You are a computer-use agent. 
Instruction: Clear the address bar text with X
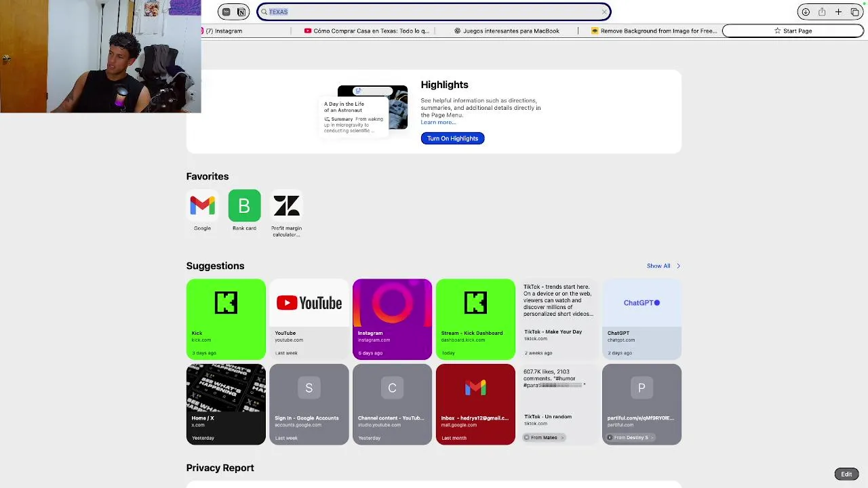(604, 12)
